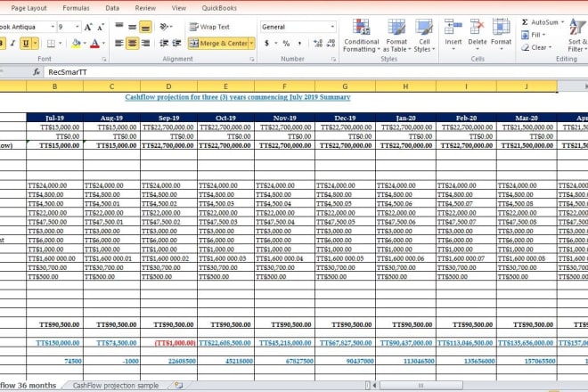The height and width of the screenshot is (392, 588).
Task: Click the Insert Worksheet tab icon
Action: (x=179, y=385)
